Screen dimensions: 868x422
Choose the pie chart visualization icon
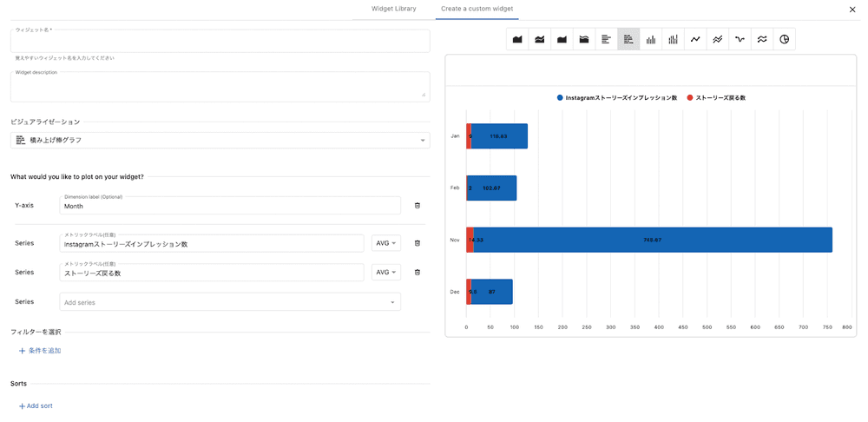click(x=784, y=39)
